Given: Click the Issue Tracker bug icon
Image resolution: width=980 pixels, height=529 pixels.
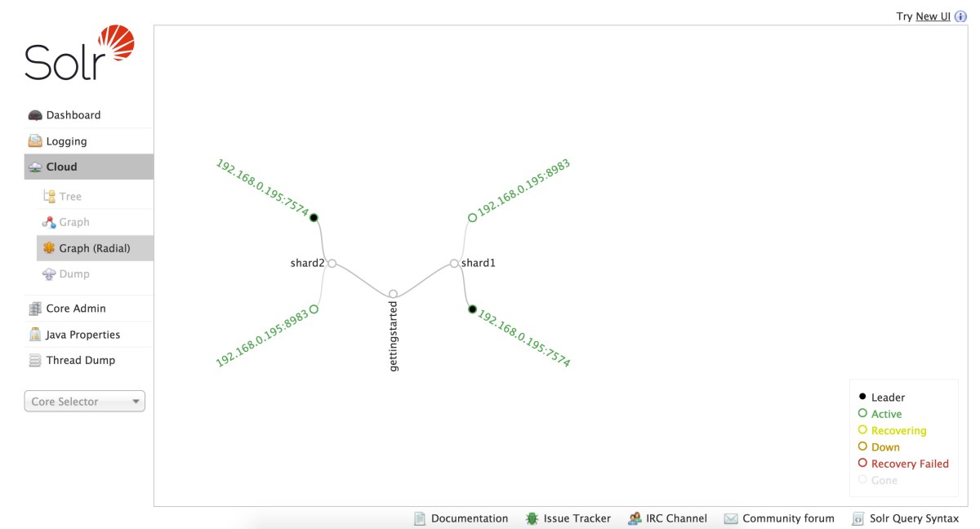Looking at the screenshot, I should (532, 518).
